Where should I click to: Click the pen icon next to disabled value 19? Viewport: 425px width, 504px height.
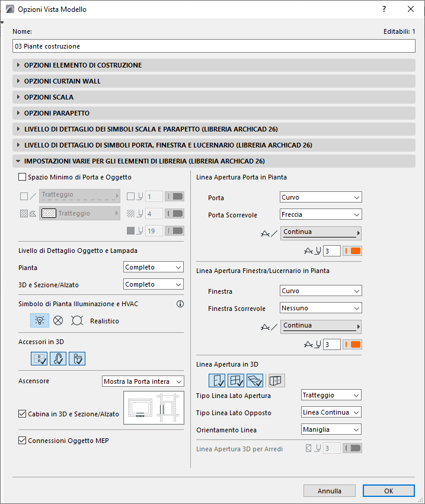coord(140,231)
